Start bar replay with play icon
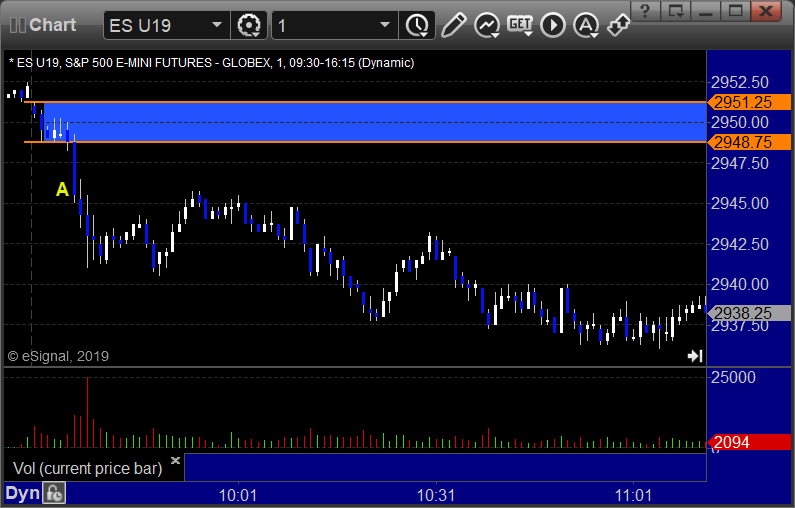This screenshot has width=795, height=508. (553, 25)
